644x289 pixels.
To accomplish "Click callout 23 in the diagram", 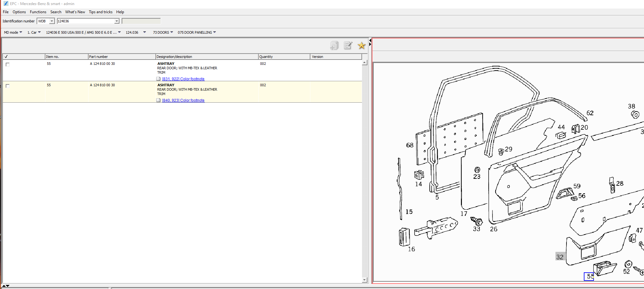I will point(477,177).
